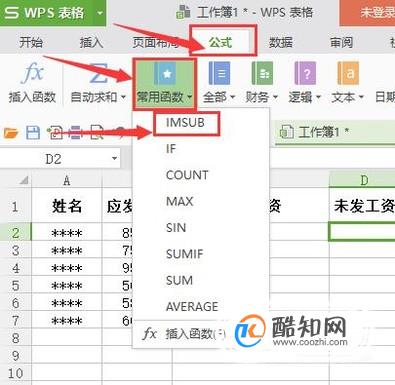Switch to the 开始 ribbon tab
The image size is (395, 385).
(31, 42)
